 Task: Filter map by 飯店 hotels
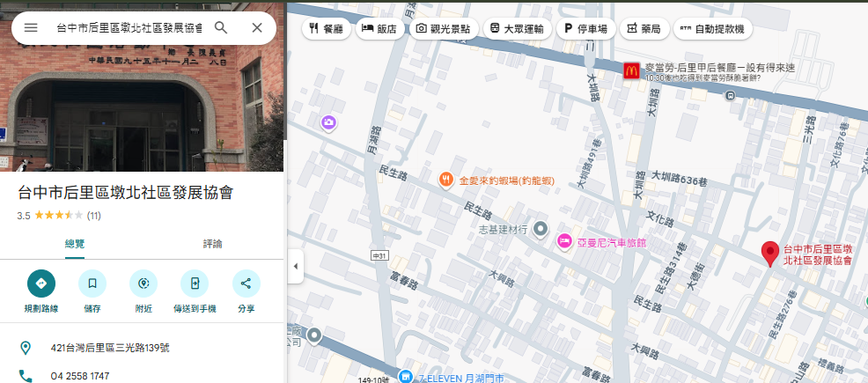coord(381,29)
